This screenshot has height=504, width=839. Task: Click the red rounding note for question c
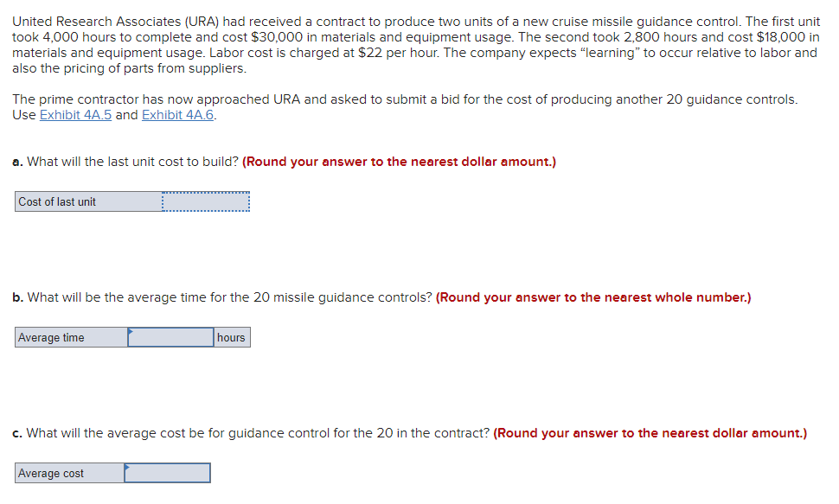pyautogui.click(x=650, y=433)
